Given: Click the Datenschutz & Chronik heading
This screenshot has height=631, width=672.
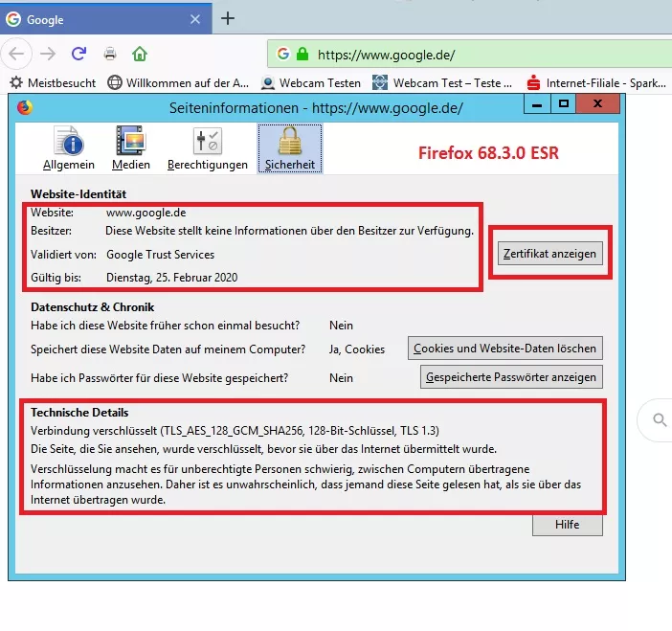Looking at the screenshot, I should [x=93, y=307].
